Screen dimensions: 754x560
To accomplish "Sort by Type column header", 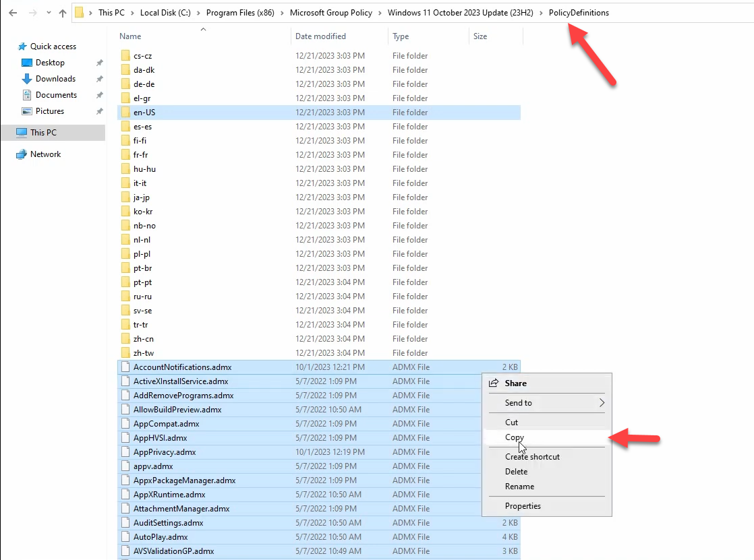I will [401, 36].
